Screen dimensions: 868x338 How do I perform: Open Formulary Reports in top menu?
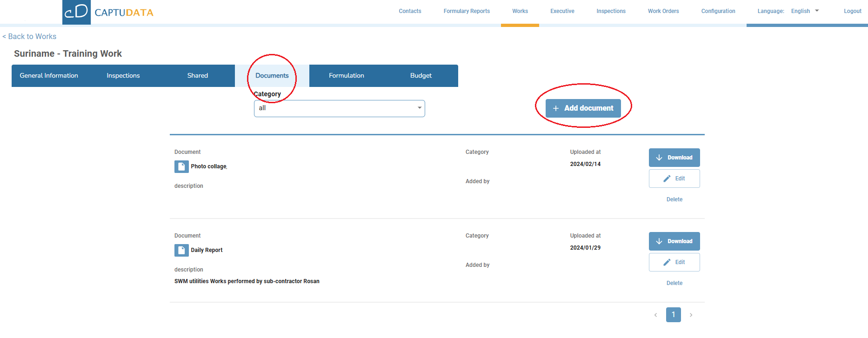(467, 11)
